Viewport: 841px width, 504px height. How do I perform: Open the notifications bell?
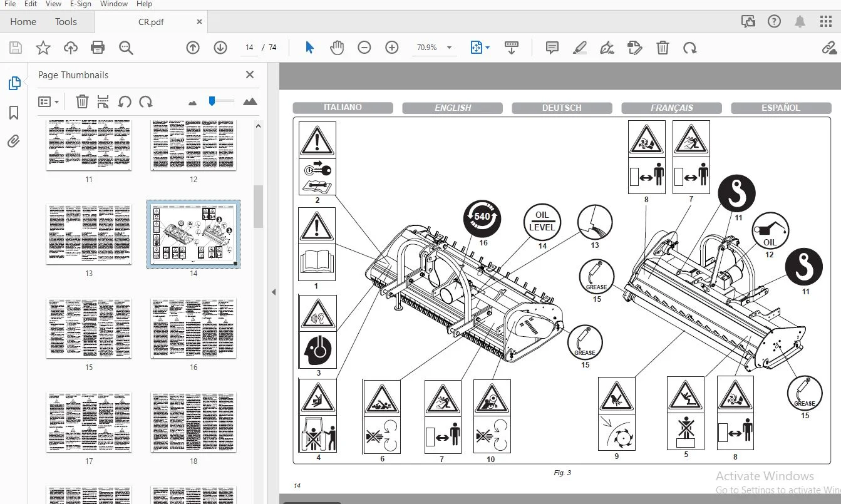point(800,21)
